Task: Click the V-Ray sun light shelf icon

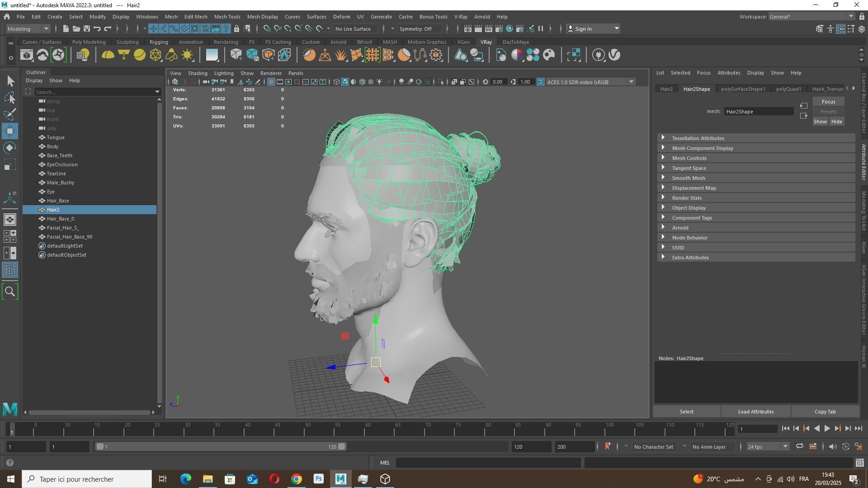Action: tap(187, 55)
